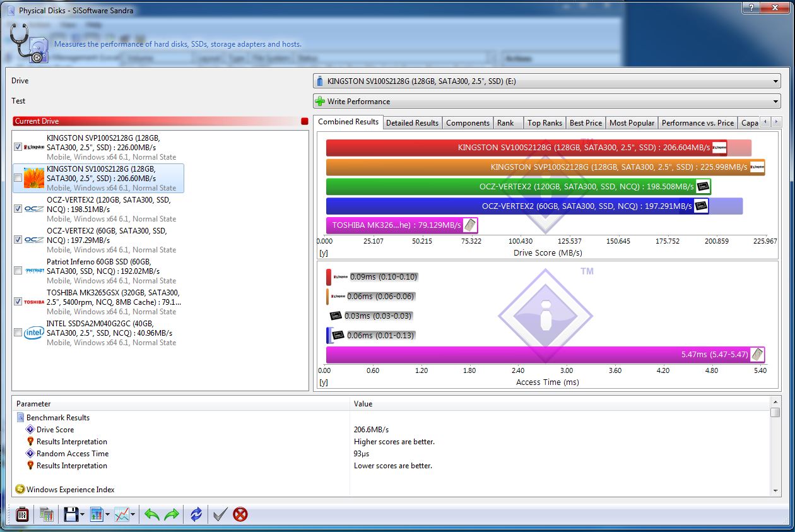Click the blue OCZ-VERTEX2 60GB chart bar

[517, 206]
